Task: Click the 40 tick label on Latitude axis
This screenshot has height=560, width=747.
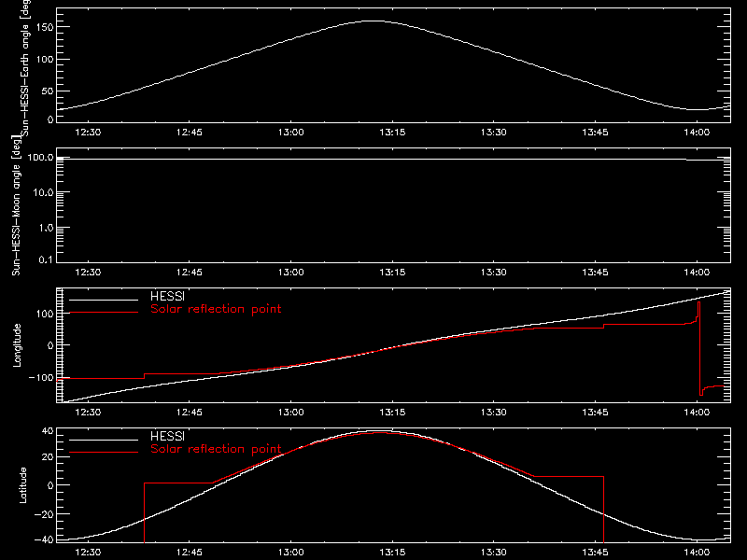Action: tap(48, 431)
